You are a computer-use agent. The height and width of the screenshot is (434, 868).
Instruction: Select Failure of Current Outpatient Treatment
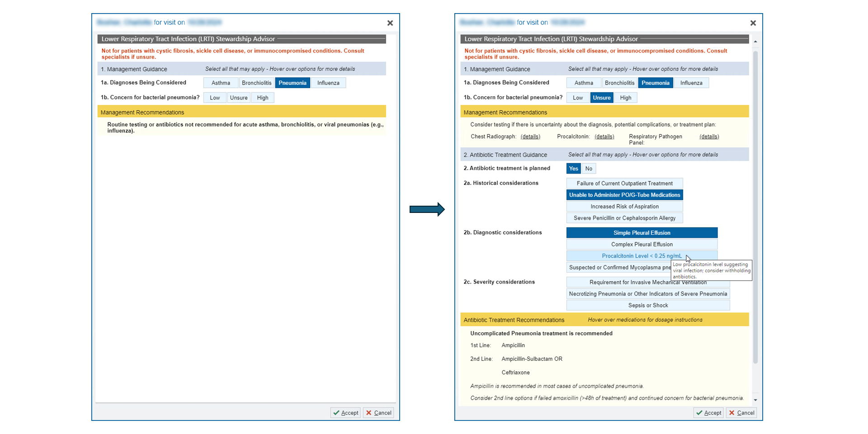[x=625, y=183]
